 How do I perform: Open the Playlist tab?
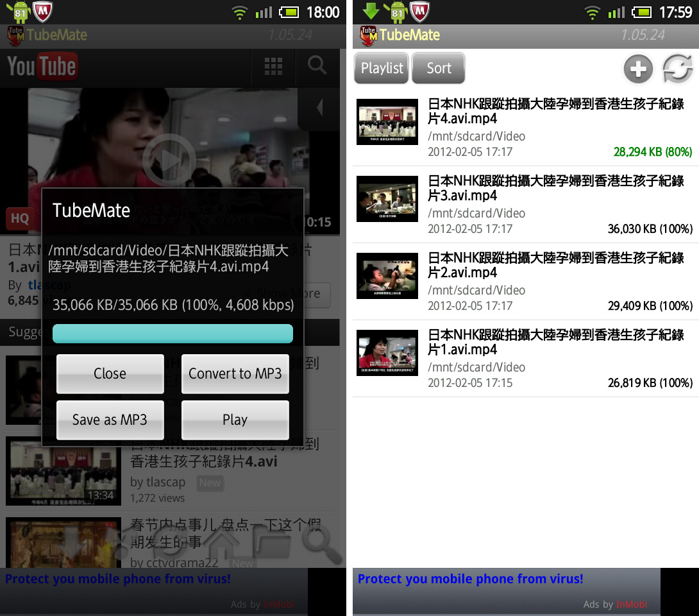382,68
